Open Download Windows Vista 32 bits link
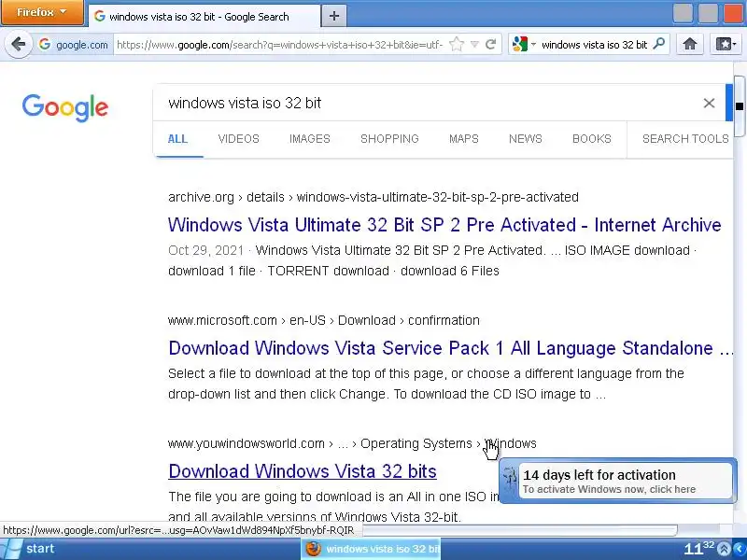The image size is (747, 560). pos(303,471)
